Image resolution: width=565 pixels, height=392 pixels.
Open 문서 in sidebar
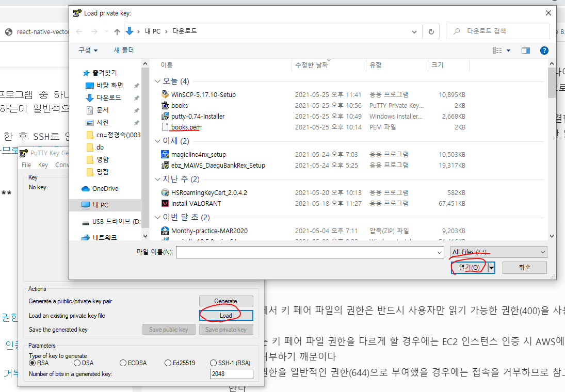point(102,110)
